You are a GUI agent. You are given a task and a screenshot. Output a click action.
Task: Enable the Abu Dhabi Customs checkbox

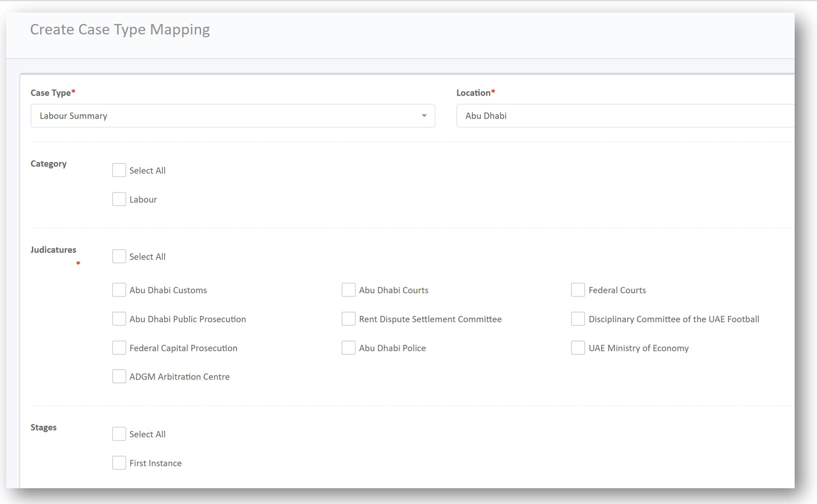pyautogui.click(x=119, y=290)
